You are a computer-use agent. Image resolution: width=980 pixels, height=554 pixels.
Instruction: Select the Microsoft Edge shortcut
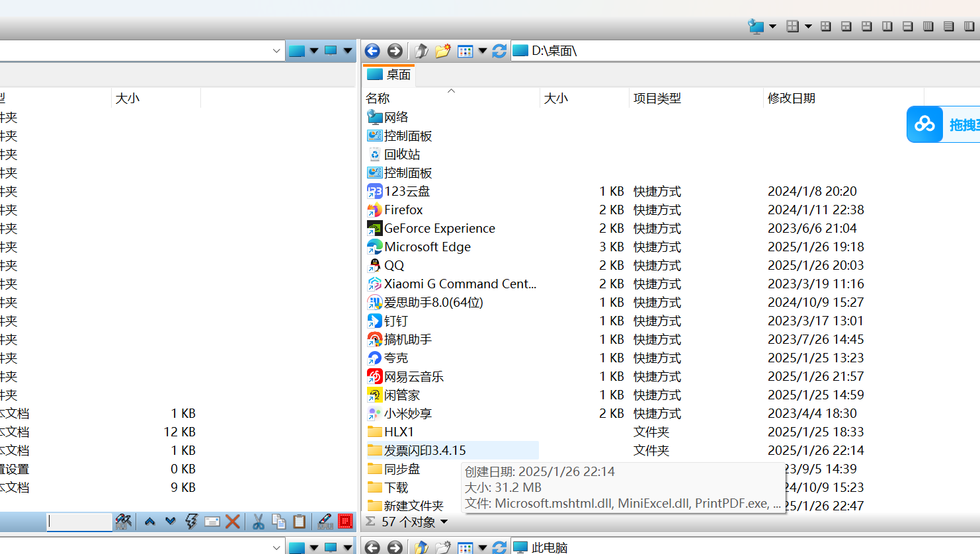click(x=419, y=247)
